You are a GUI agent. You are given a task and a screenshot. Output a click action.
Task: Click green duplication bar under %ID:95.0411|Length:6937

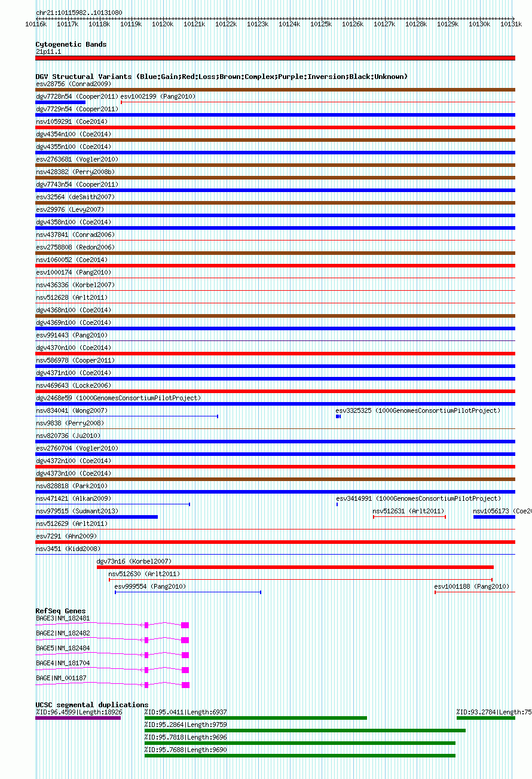256,718
